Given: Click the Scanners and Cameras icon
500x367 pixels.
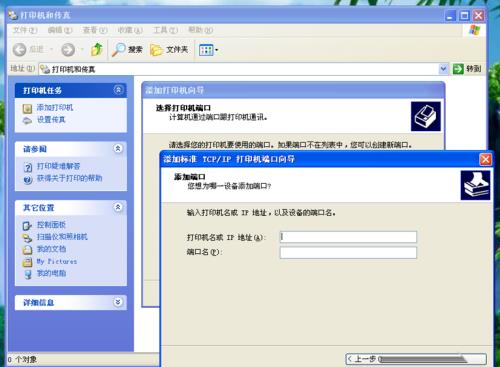Looking at the screenshot, I should (x=27, y=238).
